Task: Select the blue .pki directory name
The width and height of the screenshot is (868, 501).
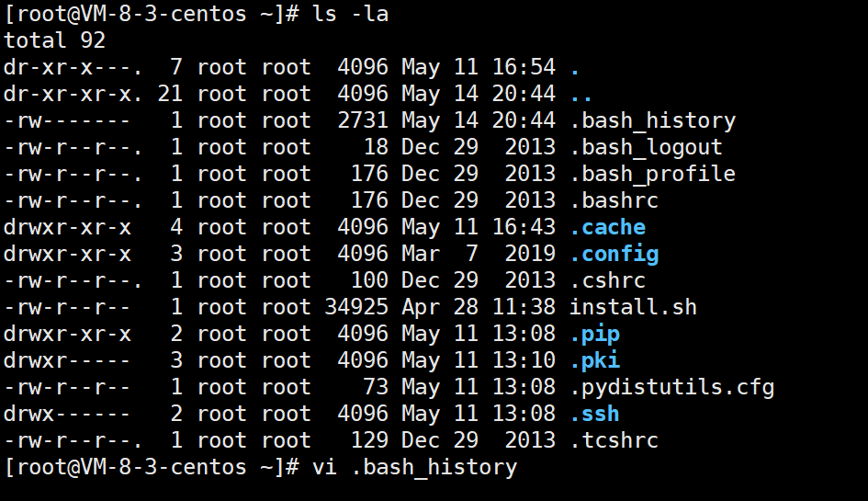Action: (x=594, y=360)
